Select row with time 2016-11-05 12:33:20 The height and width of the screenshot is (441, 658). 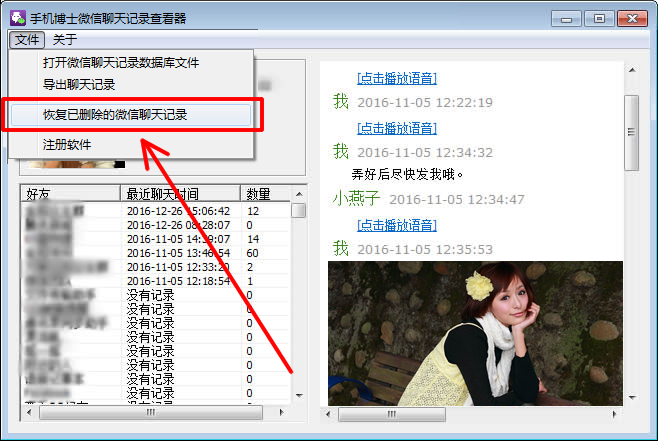coord(156,267)
